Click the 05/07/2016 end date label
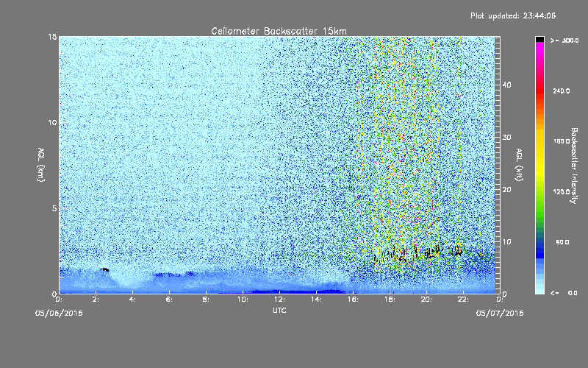This screenshot has width=588, height=368. (500, 314)
